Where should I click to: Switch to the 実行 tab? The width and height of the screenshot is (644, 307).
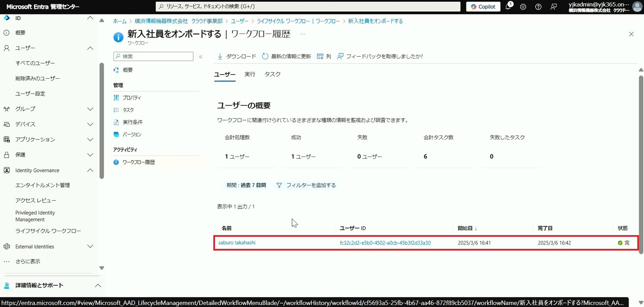tap(250, 74)
